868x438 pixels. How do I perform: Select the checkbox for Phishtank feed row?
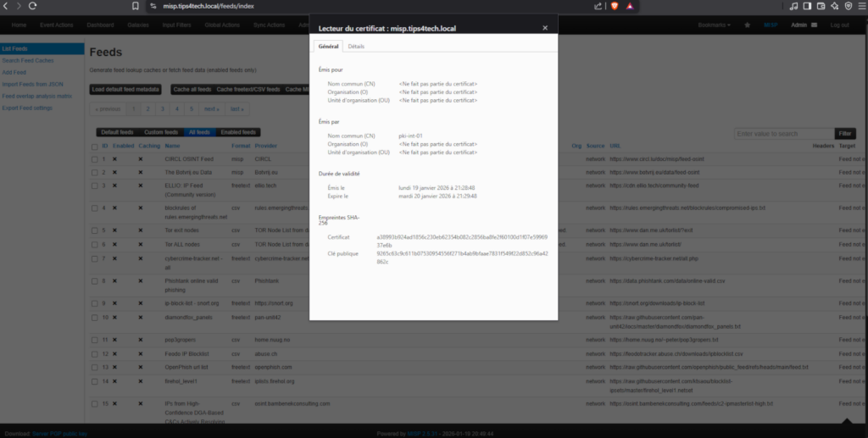click(93, 280)
